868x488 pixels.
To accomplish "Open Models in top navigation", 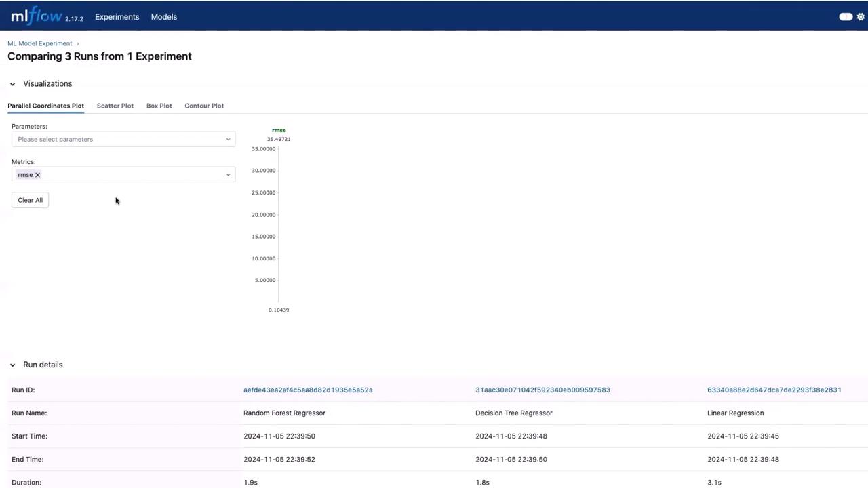I will [x=163, y=17].
